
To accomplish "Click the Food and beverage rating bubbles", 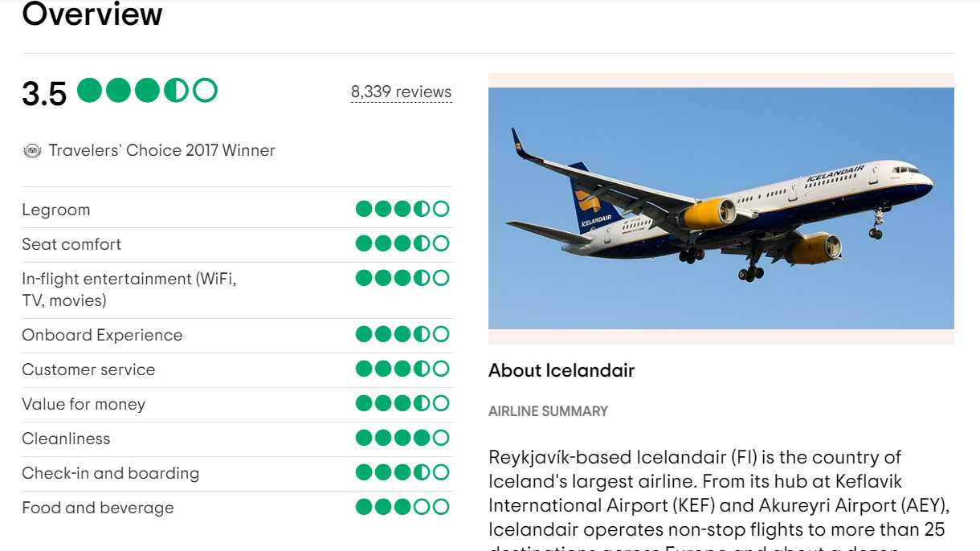I will (402, 507).
